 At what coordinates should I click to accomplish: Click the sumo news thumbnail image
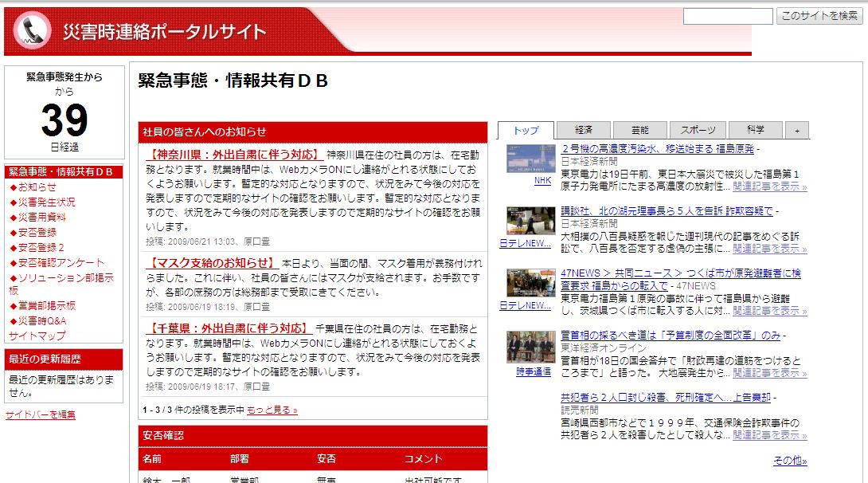coord(530,221)
